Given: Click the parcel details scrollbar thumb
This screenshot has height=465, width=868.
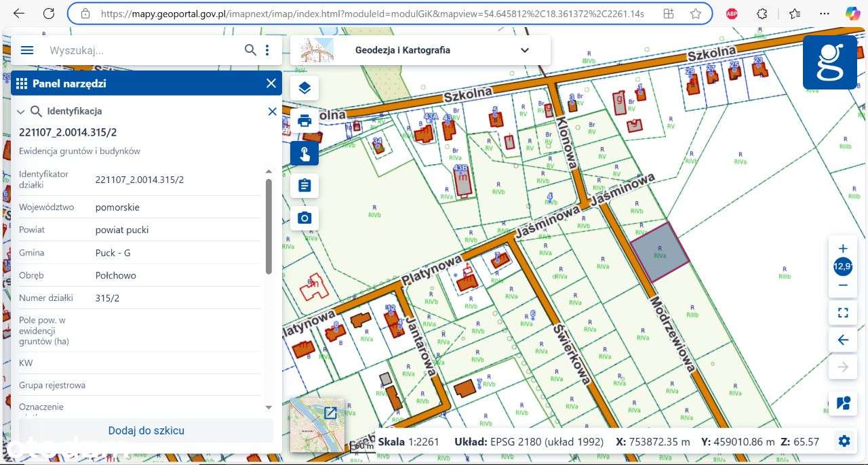Looking at the screenshot, I should pyautogui.click(x=269, y=226).
